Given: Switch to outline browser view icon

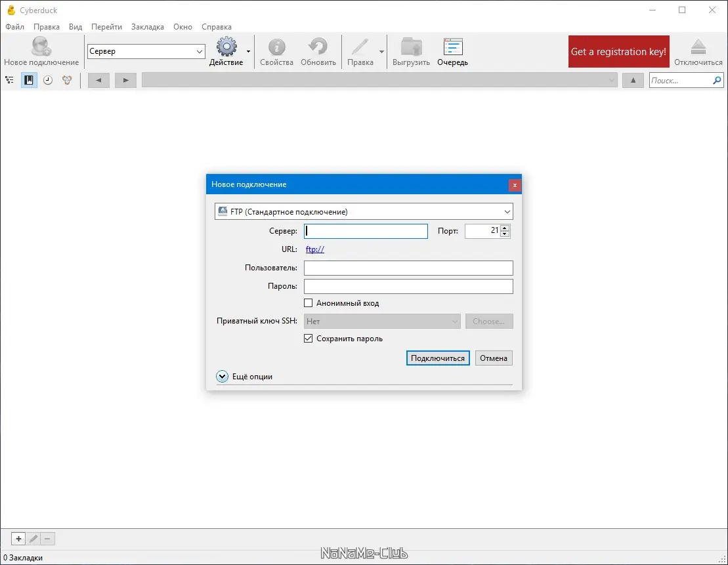Looking at the screenshot, I should [x=9, y=80].
